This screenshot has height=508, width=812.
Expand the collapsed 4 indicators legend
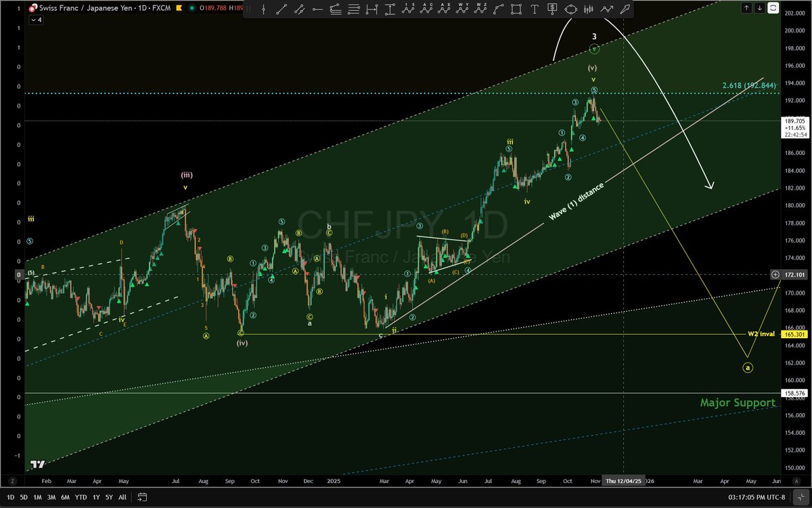(35, 20)
